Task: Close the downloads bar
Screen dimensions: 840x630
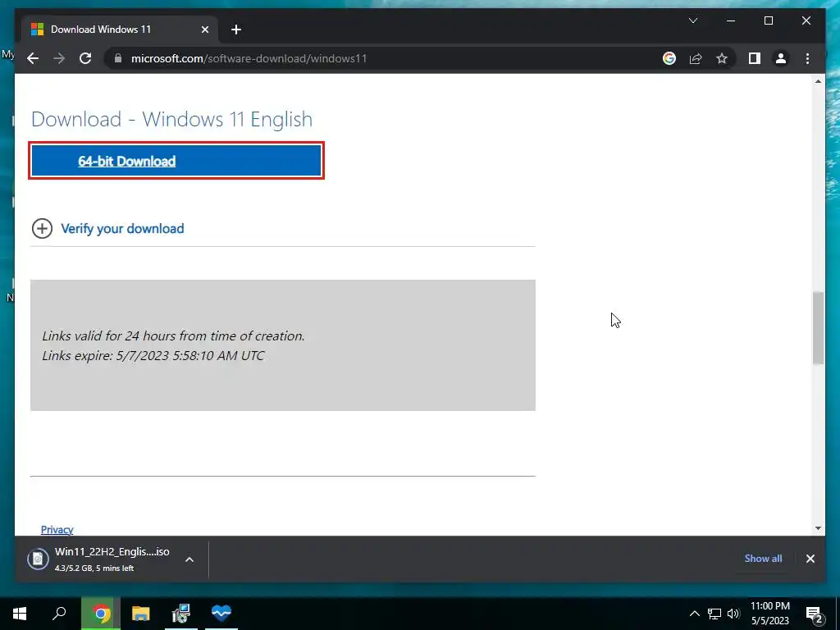Action: point(810,559)
